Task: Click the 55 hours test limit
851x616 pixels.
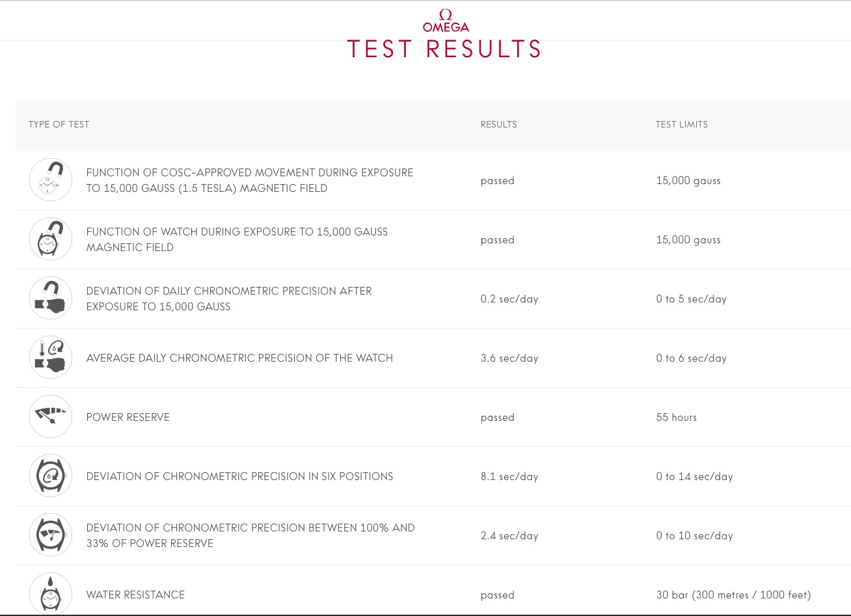Action: tap(676, 418)
